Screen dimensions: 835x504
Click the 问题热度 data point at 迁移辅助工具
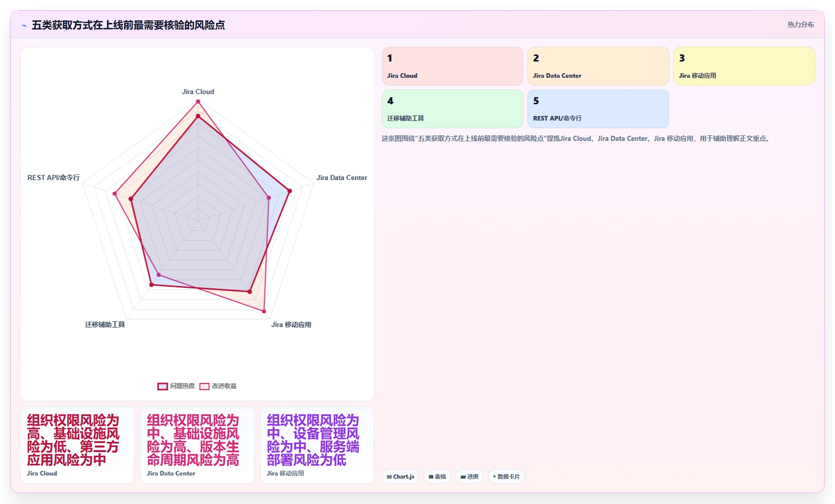(152, 285)
